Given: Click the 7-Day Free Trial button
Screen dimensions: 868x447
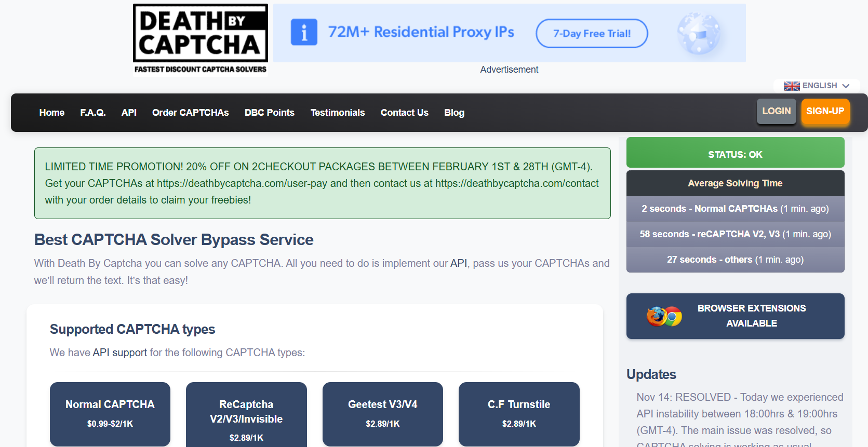Looking at the screenshot, I should 592,33.
